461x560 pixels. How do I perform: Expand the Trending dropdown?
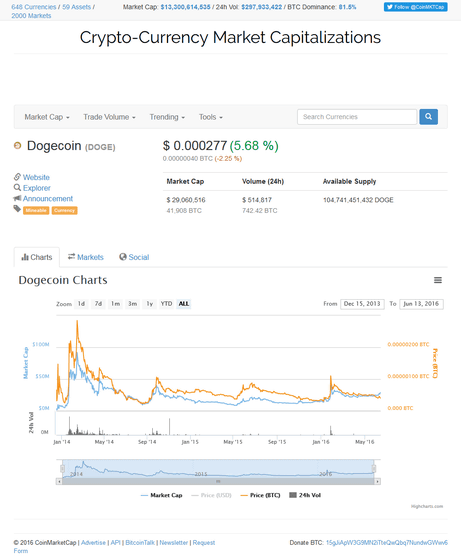167,117
